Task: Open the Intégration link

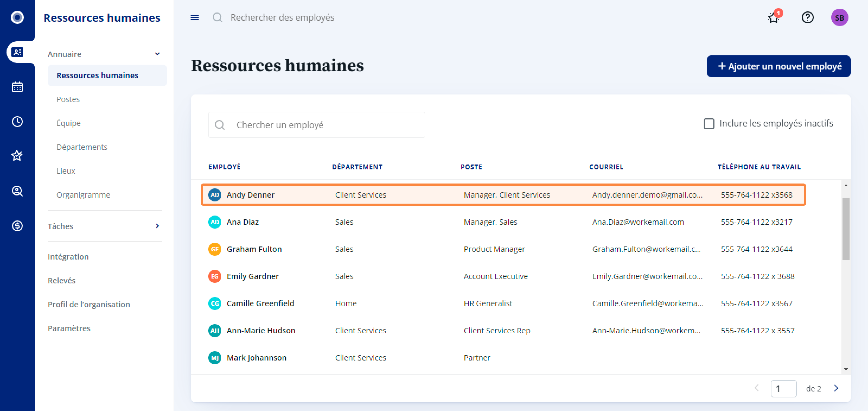Action: coord(68,257)
